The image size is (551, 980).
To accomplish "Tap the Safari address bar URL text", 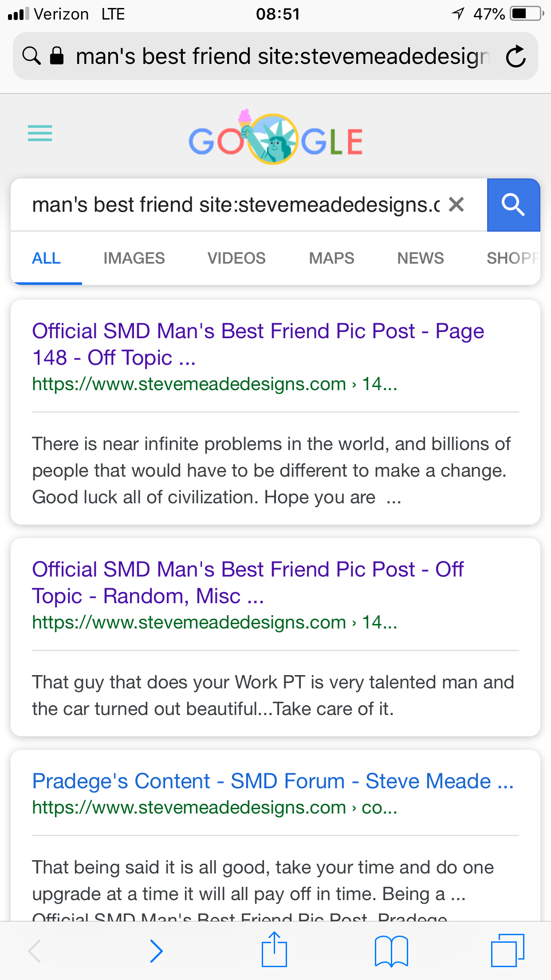I will 283,56.
